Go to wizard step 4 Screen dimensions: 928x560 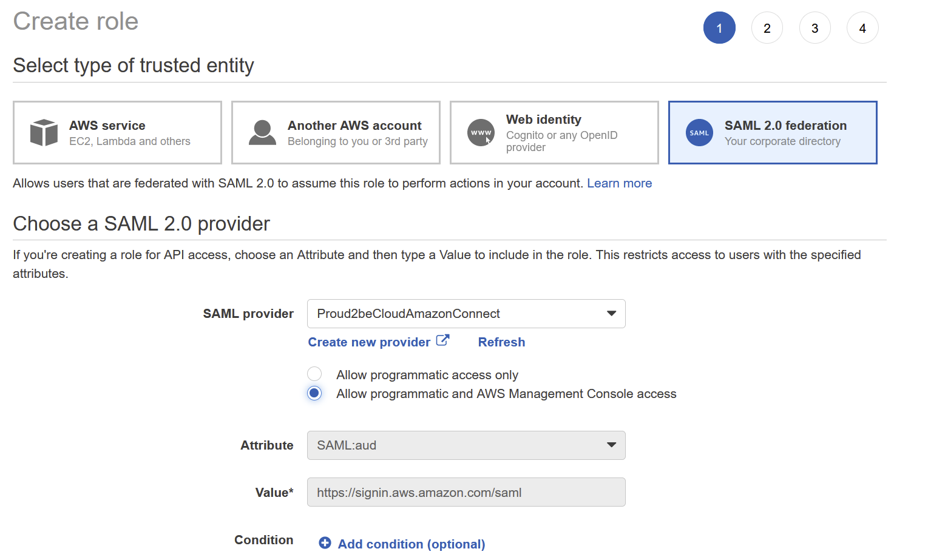862,28
